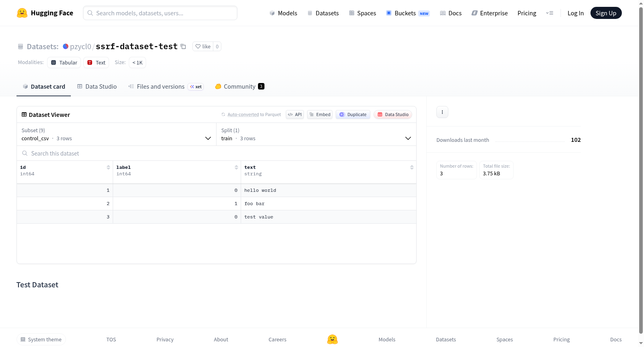Image resolution: width=644 pixels, height=347 pixels.
Task: Click the Total file size 3.75 kB value
Action: pyautogui.click(x=491, y=173)
